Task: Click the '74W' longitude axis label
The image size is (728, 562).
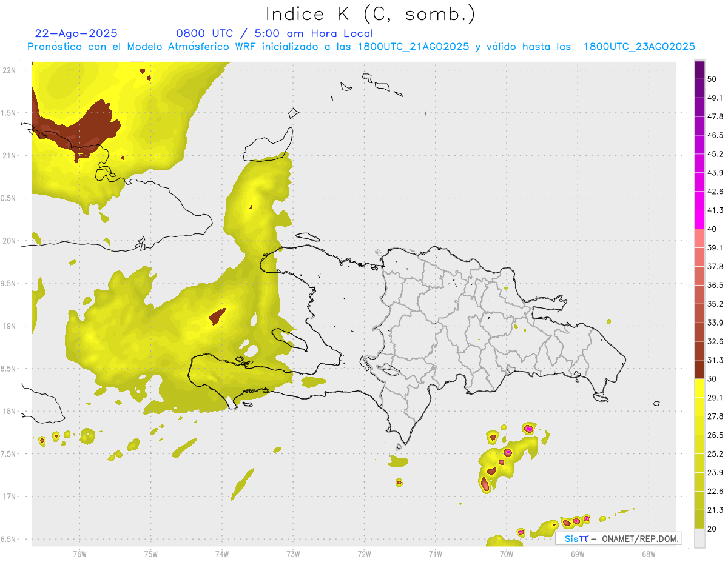Action: pyautogui.click(x=221, y=554)
